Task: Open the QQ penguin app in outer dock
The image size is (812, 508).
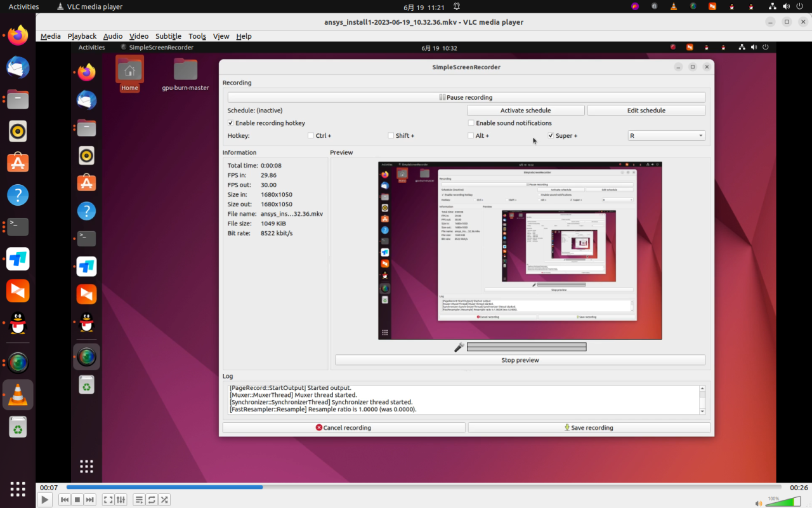Action: click(18, 324)
